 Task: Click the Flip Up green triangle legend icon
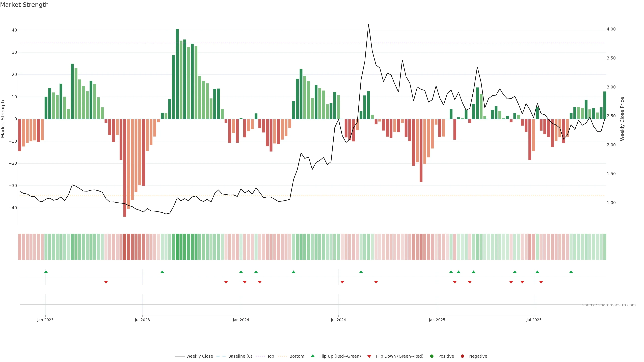pyautogui.click(x=312, y=356)
